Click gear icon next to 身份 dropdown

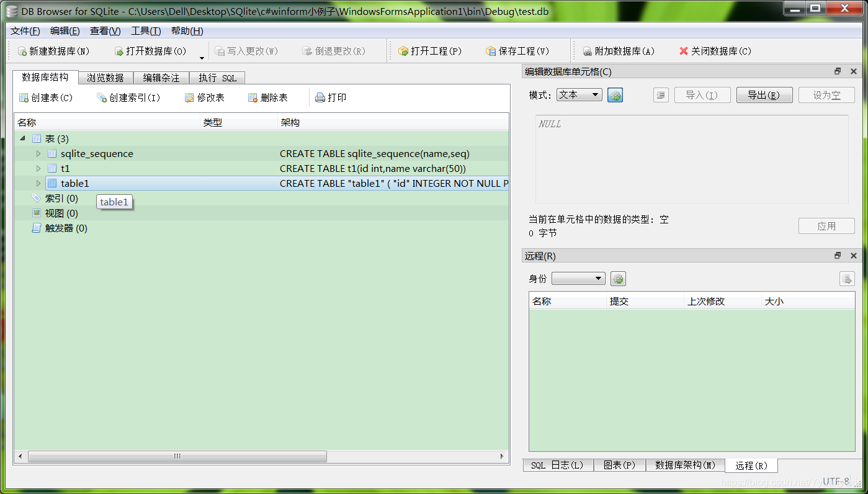click(618, 279)
